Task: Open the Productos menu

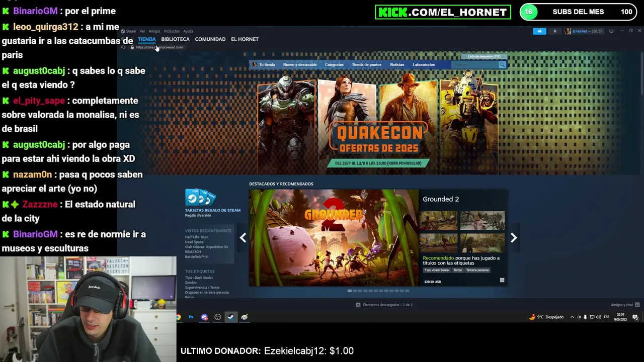Action: (172, 31)
